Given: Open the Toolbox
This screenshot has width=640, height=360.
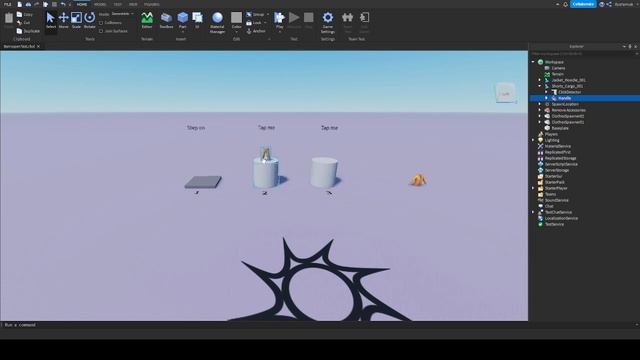Looking at the screenshot, I should tap(166, 20).
